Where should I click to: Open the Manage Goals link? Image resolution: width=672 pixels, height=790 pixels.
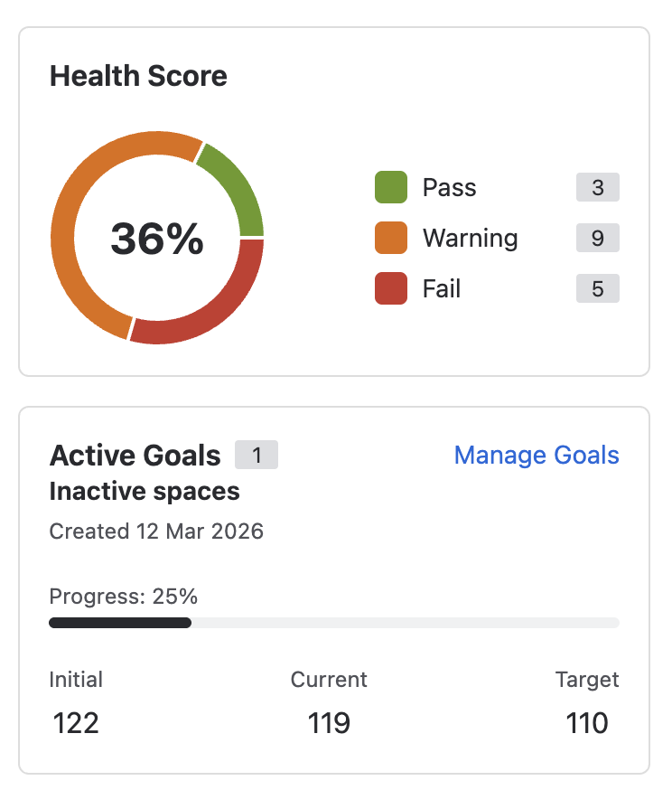click(537, 455)
